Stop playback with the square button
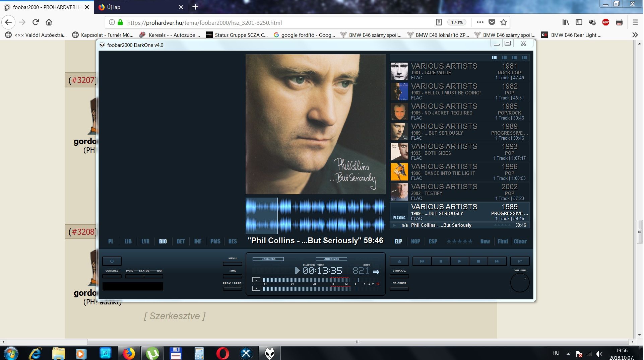The image size is (644, 360). 478,261
